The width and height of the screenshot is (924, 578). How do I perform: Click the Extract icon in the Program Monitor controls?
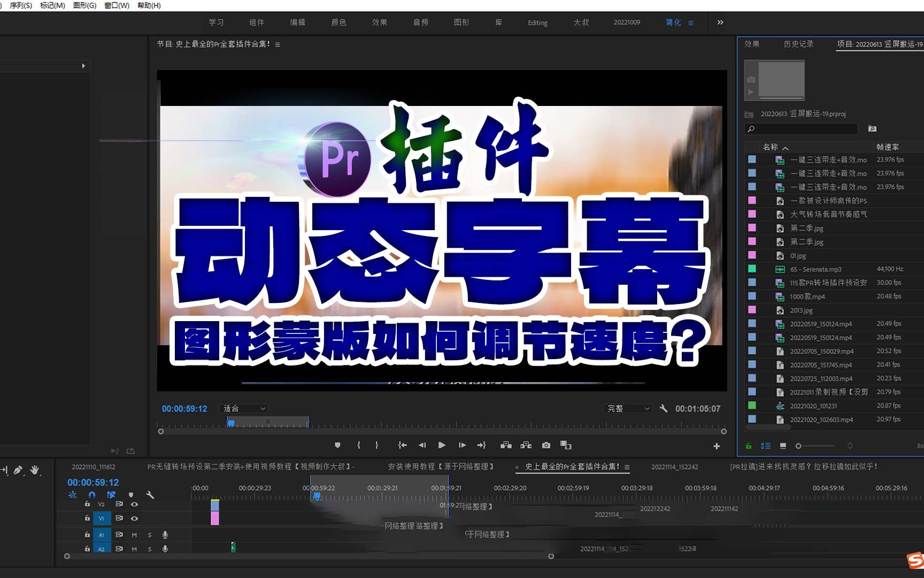(x=526, y=445)
